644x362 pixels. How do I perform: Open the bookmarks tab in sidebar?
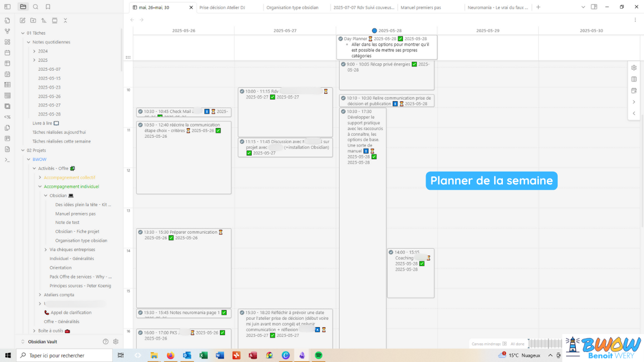48,7
